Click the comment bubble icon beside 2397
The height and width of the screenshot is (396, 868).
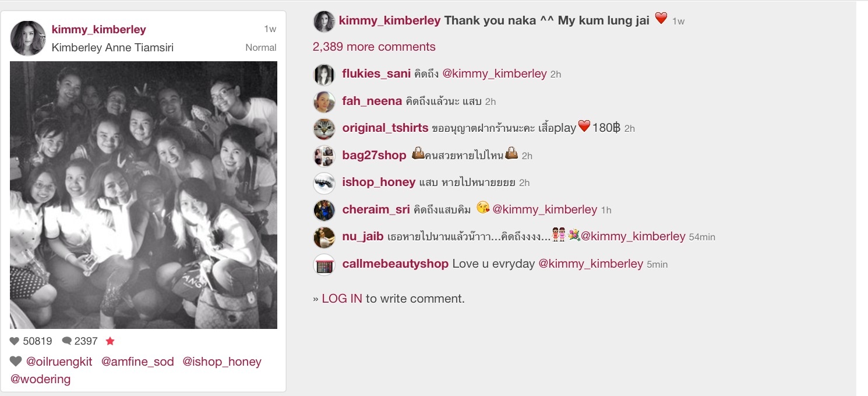67,341
